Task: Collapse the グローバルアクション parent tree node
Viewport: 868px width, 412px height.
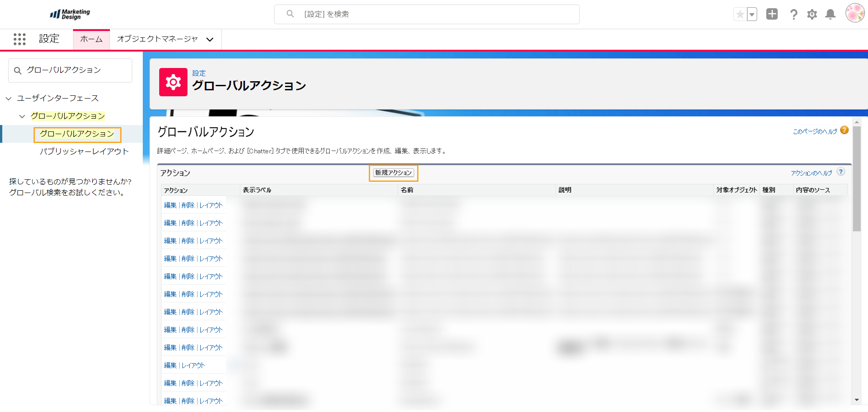Action: pyautogui.click(x=22, y=116)
